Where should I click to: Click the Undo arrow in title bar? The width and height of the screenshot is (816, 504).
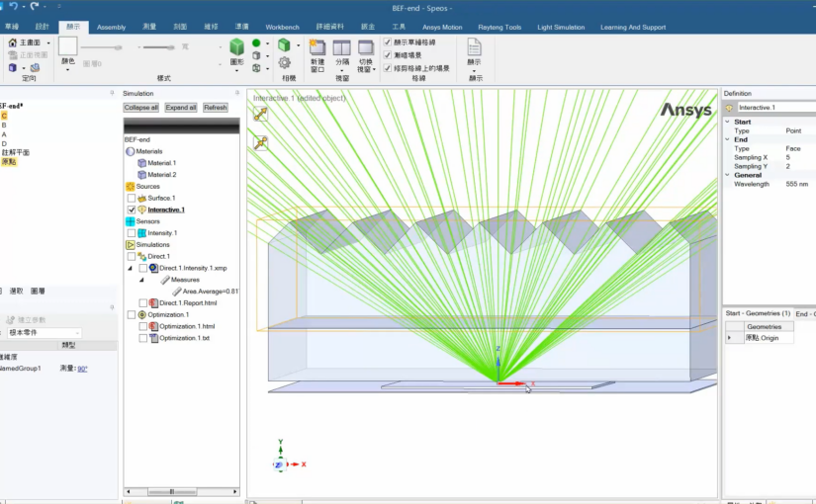(x=14, y=6)
